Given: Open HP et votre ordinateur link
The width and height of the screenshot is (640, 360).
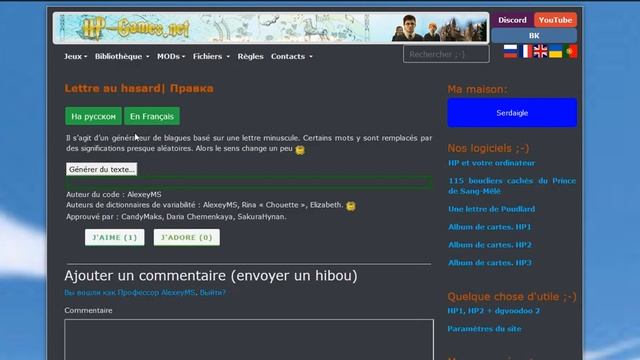Looking at the screenshot, I should click(x=491, y=163).
